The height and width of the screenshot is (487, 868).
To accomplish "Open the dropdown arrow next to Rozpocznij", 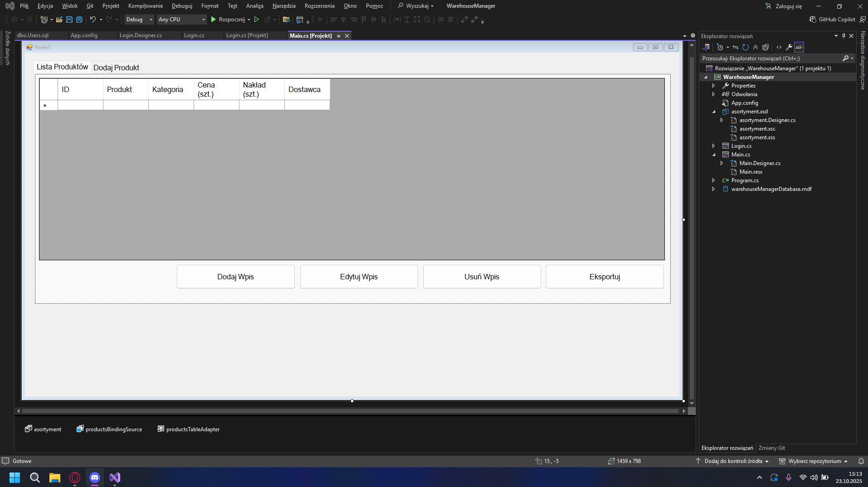I will point(249,19).
